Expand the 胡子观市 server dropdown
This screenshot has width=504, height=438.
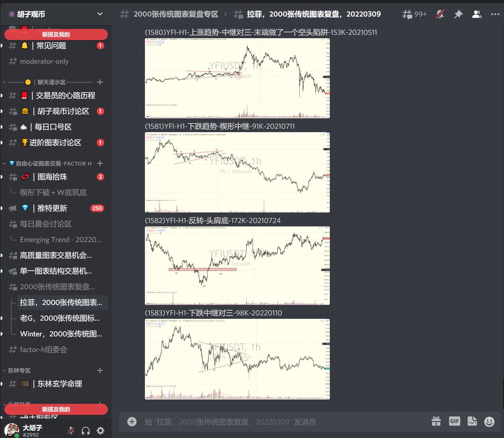point(100,14)
